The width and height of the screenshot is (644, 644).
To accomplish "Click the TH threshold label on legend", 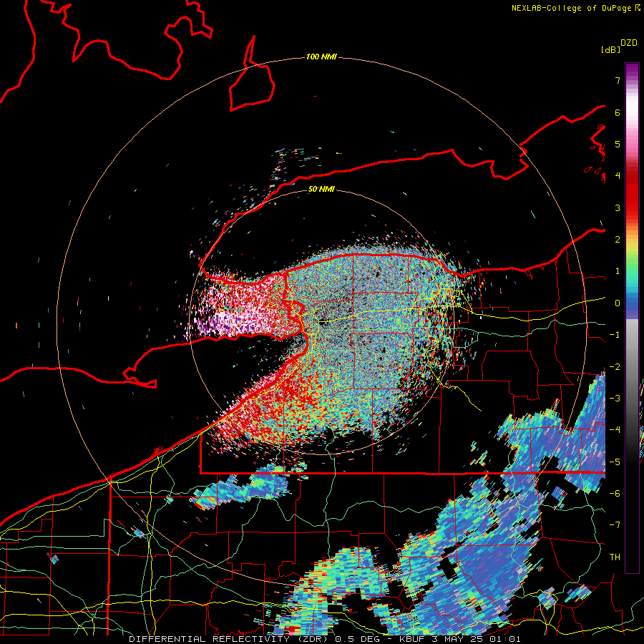I will tap(615, 557).
